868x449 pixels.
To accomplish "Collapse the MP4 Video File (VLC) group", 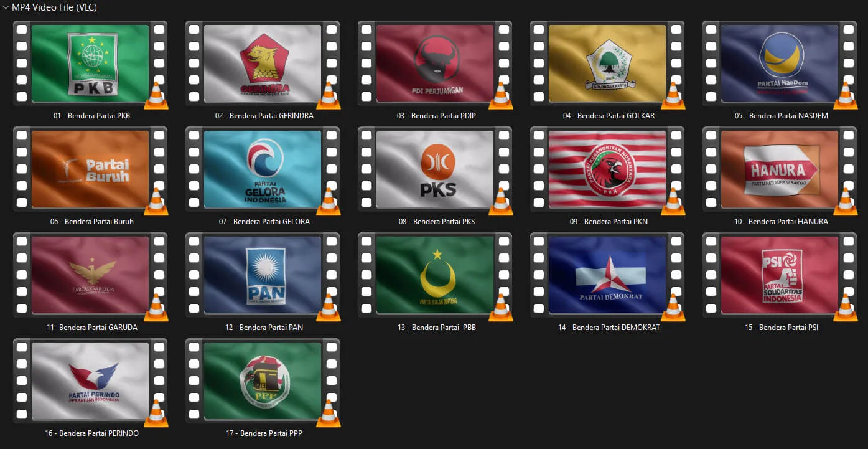I will click(x=6, y=7).
